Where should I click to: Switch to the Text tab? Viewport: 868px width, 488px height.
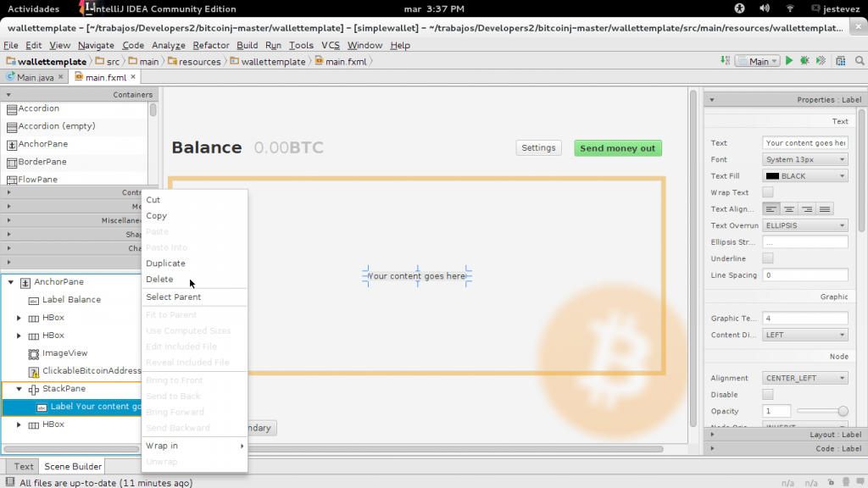click(23, 467)
